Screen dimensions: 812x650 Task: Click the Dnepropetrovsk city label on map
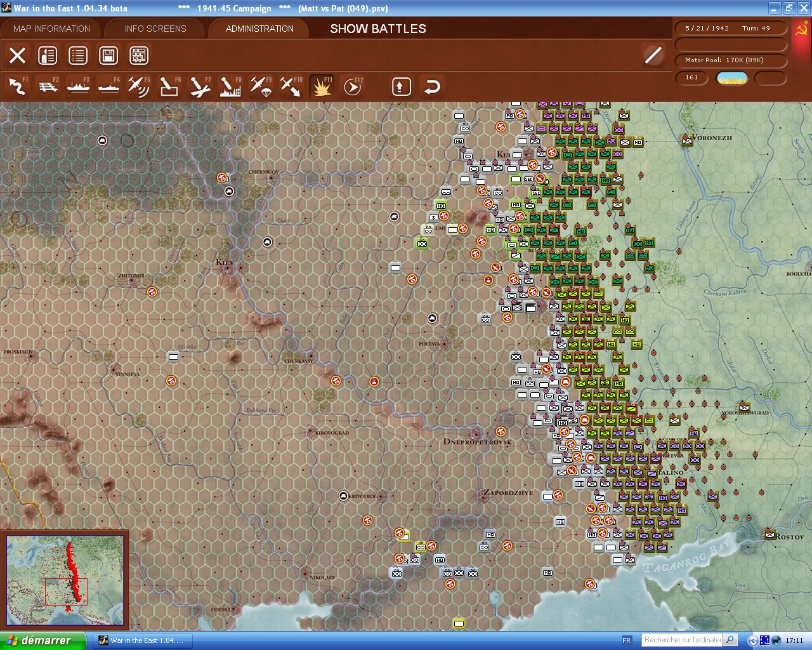[477, 442]
